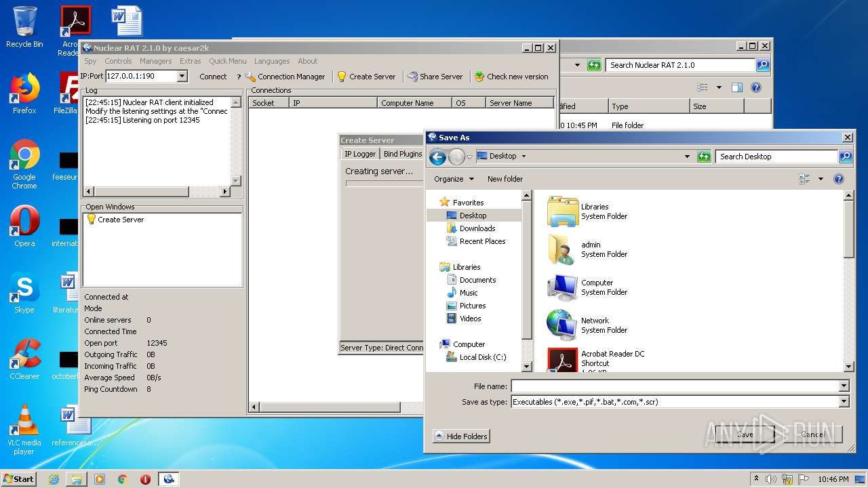
Task: Expand the Save as type dropdown
Action: (844, 402)
